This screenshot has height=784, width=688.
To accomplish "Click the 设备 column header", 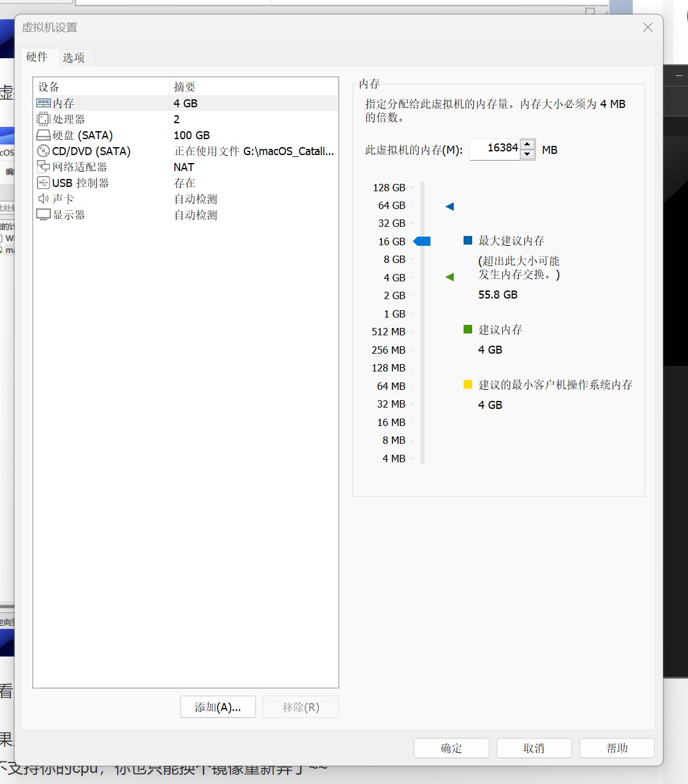I will pyautogui.click(x=101, y=86).
